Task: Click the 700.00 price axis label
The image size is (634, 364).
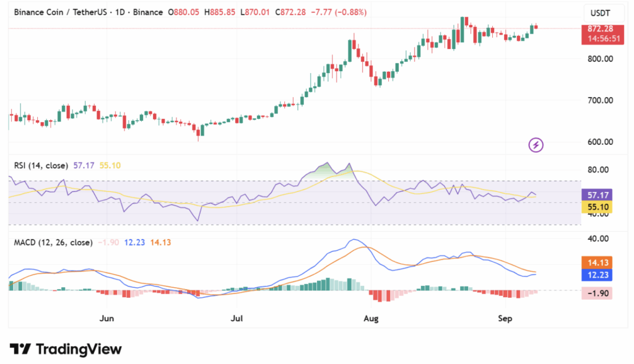Action: point(600,100)
